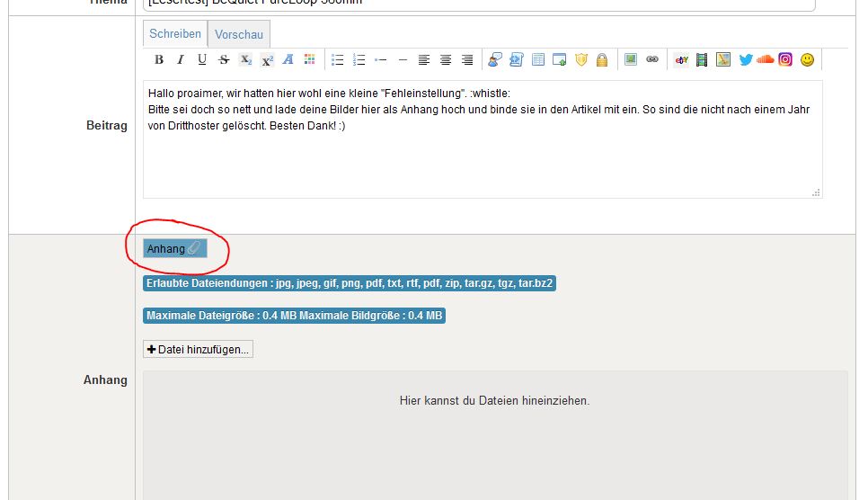Insert a bulleted list
The height and width of the screenshot is (500, 868).
(338, 60)
